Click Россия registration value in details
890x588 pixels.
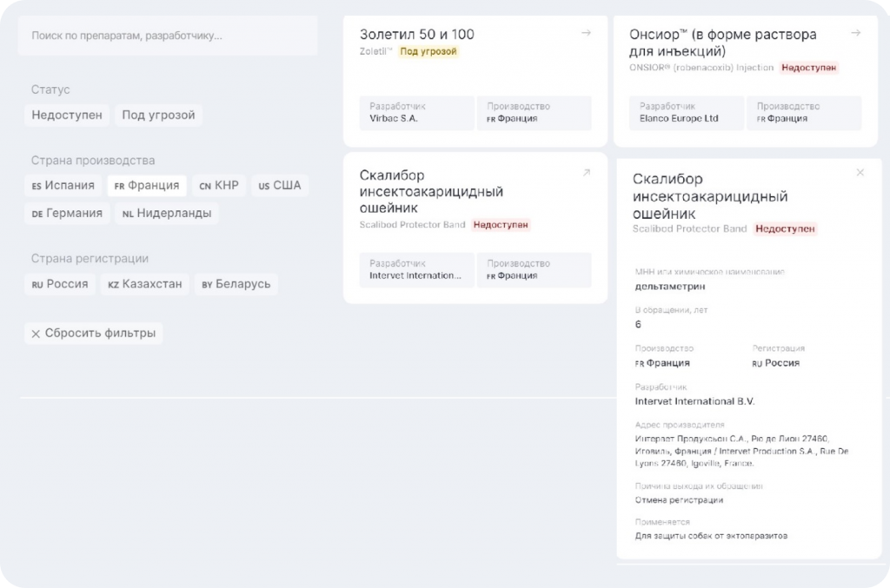click(776, 363)
